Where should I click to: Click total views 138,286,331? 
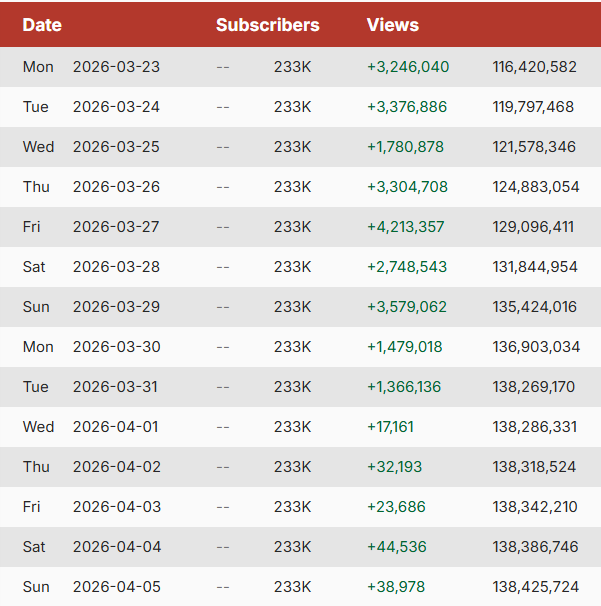click(x=535, y=427)
